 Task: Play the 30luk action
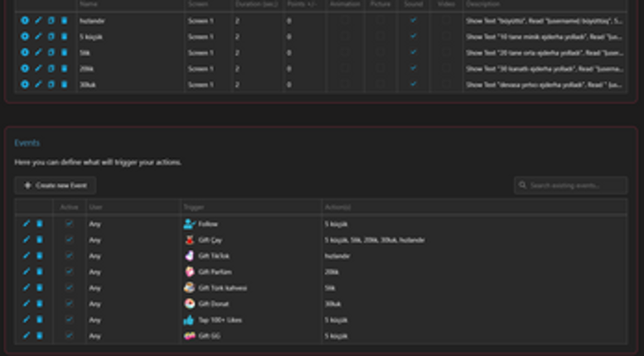pos(25,84)
